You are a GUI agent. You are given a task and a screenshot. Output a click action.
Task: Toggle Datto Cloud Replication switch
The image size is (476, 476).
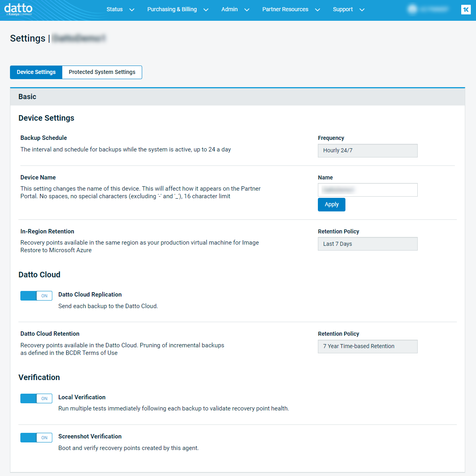click(36, 296)
